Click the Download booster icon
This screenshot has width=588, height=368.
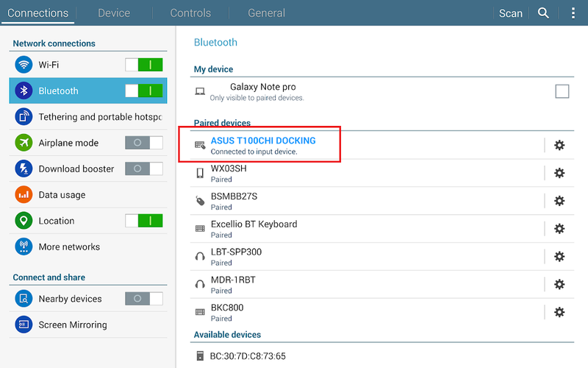24,169
